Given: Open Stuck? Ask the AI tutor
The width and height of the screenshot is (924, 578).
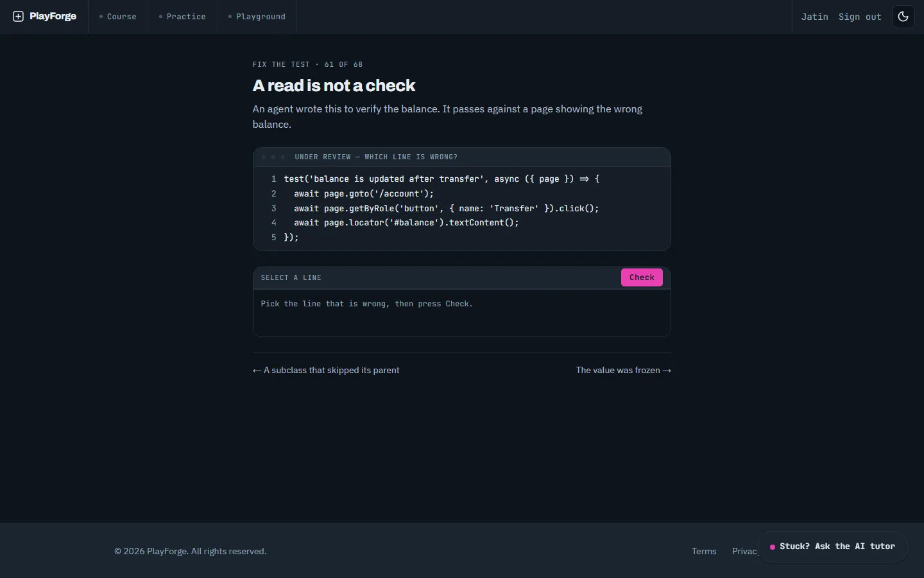Looking at the screenshot, I should click(x=833, y=547).
